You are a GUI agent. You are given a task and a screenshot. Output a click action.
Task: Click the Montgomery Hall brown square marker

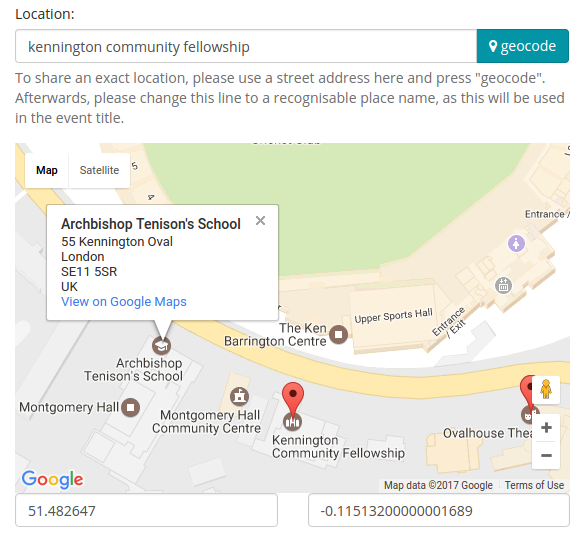click(x=131, y=407)
